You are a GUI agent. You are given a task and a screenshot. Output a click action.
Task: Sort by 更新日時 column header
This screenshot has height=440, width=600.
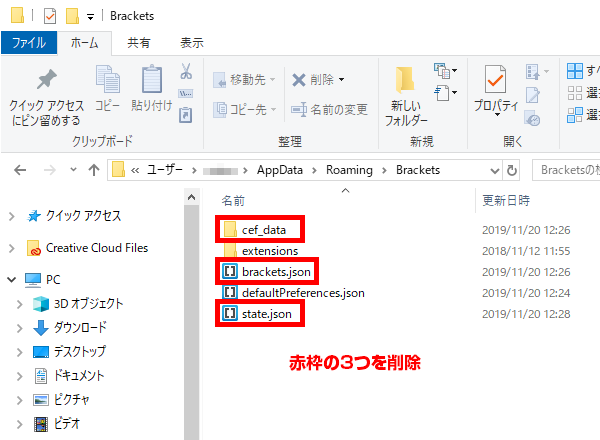point(506,200)
